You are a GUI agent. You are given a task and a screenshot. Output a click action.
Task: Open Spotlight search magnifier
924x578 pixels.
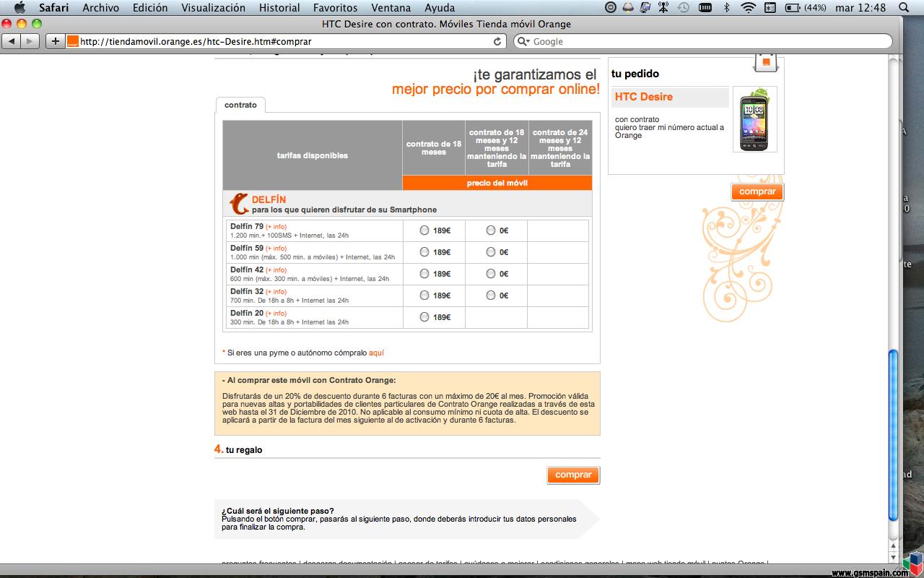point(904,8)
